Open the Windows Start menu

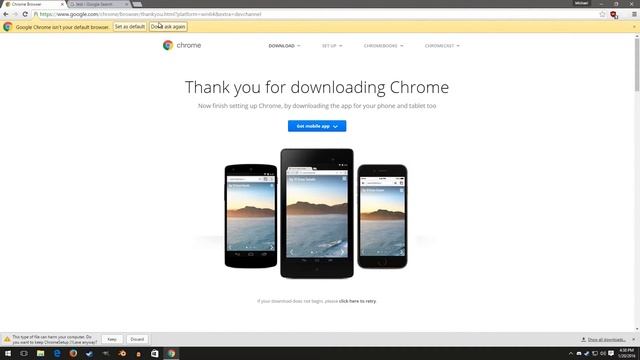(x=7, y=353)
